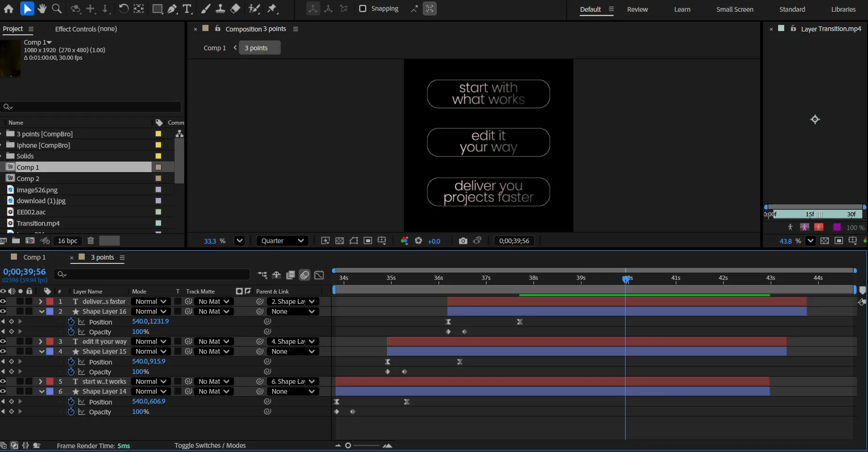Image resolution: width=868 pixels, height=452 pixels.
Task: Select download (1).jpg in Project panel
Action: point(41,201)
